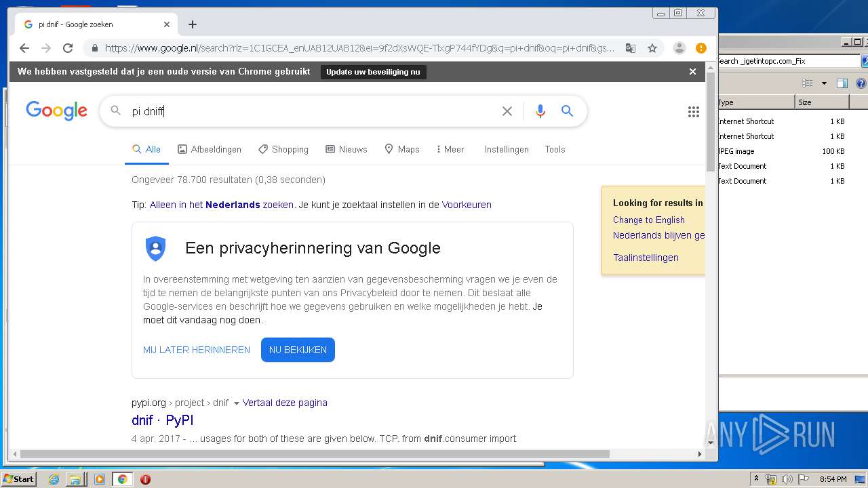Start voice search with the microphone icon
Screen dimensions: 868x488
coord(540,111)
